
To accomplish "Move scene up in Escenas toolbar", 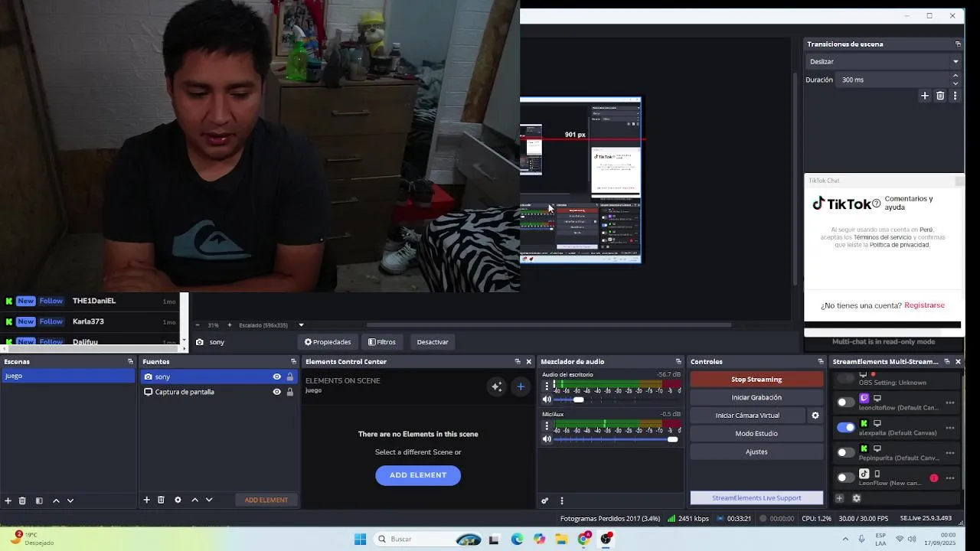I will point(56,500).
